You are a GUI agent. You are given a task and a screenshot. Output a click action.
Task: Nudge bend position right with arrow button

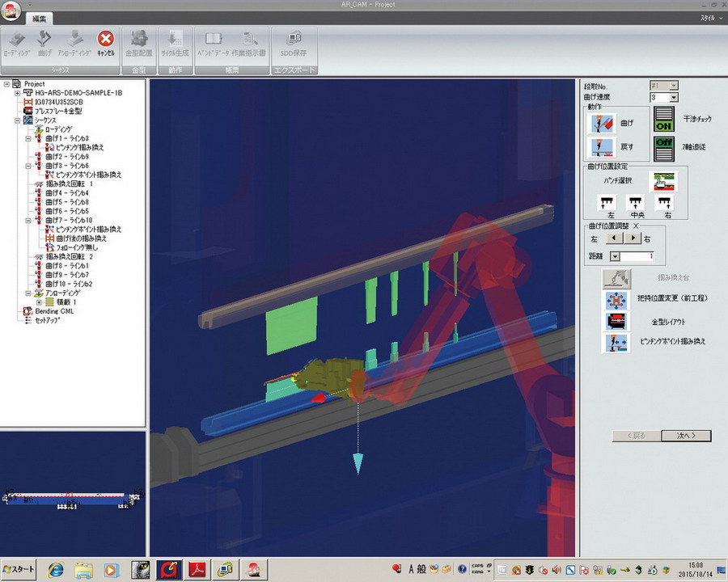633,238
